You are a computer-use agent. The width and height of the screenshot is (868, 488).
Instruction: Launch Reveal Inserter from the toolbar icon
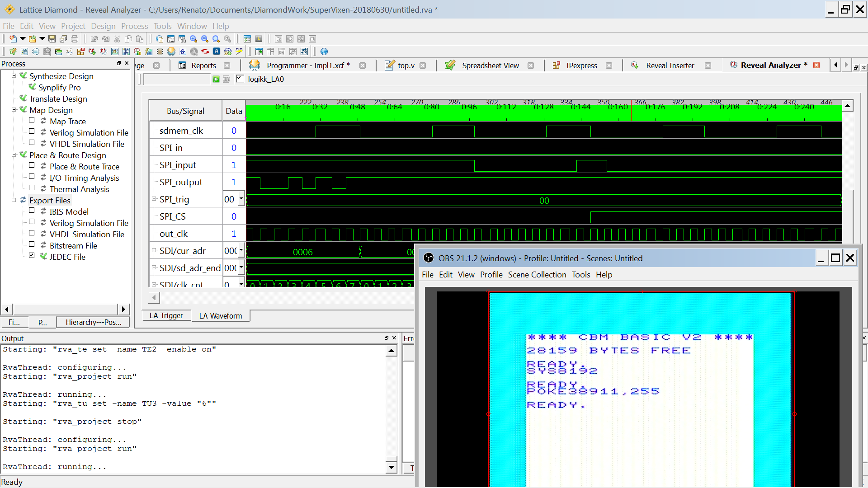(92, 52)
